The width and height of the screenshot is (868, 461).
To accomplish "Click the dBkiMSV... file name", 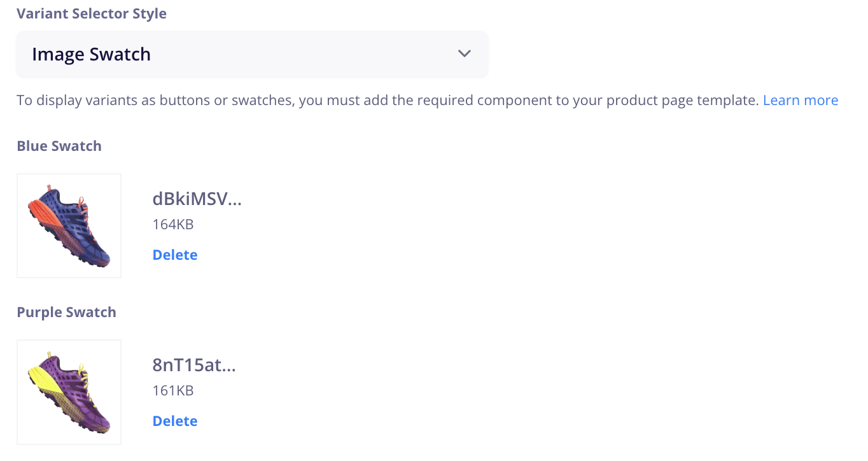I will click(197, 199).
